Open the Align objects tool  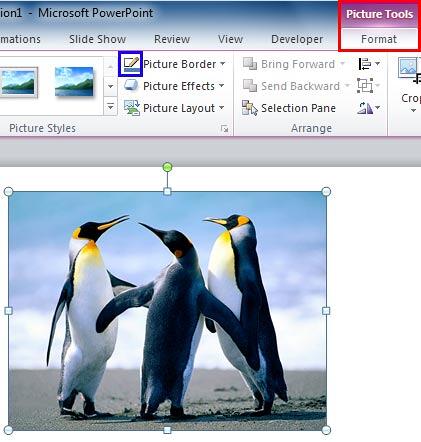coord(365,64)
